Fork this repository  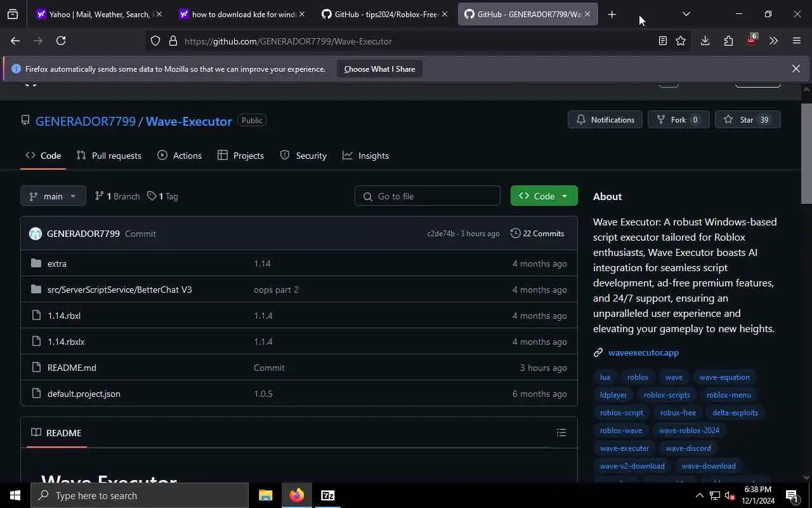coord(678,119)
